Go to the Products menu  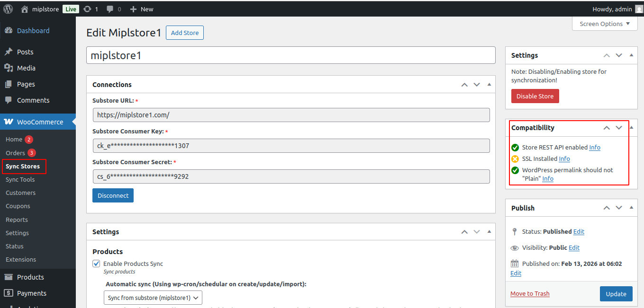[x=30, y=277]
